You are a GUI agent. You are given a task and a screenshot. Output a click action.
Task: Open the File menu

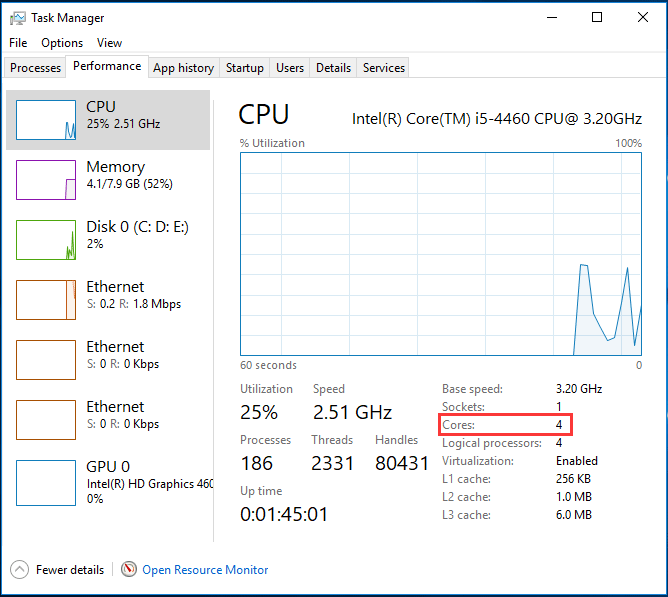click(18, 43)
